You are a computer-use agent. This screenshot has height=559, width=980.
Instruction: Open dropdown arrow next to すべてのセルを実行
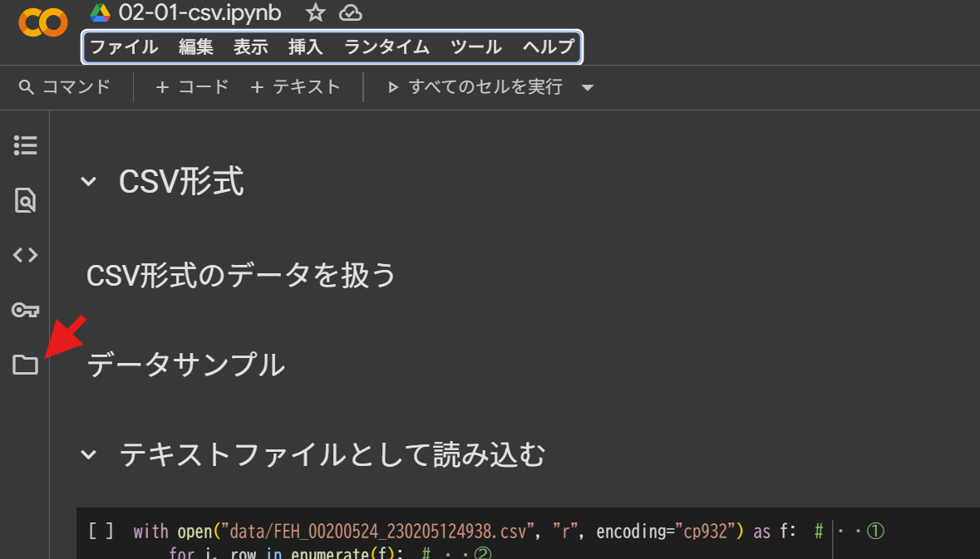click(x=588, y=87)
